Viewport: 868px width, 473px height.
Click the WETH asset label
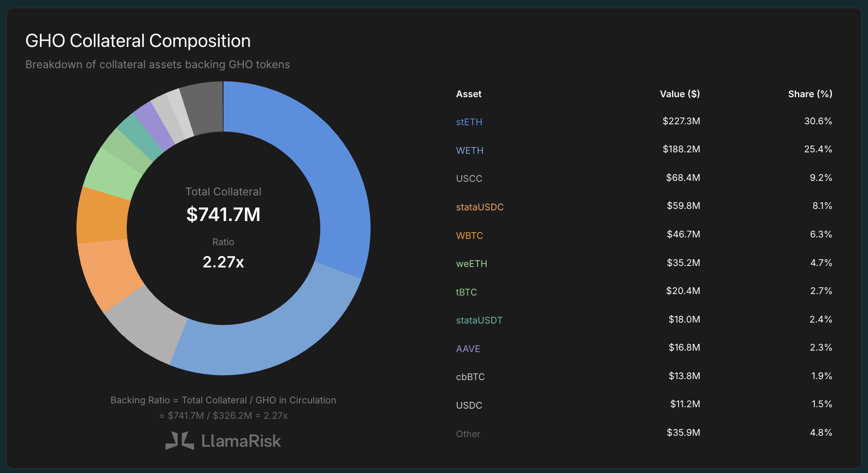(469, 150)
